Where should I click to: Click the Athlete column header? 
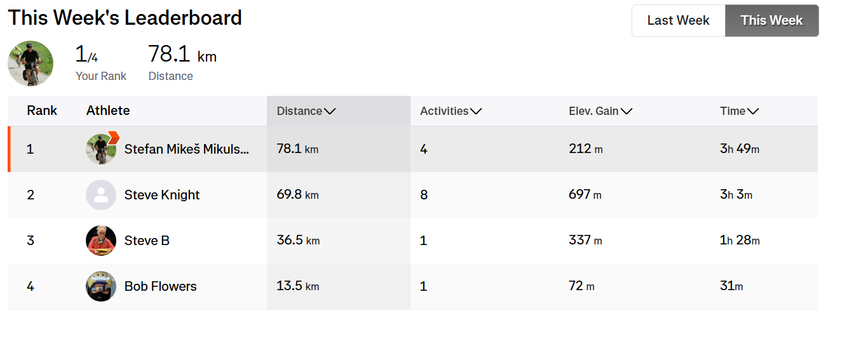(x=108, y=110)
